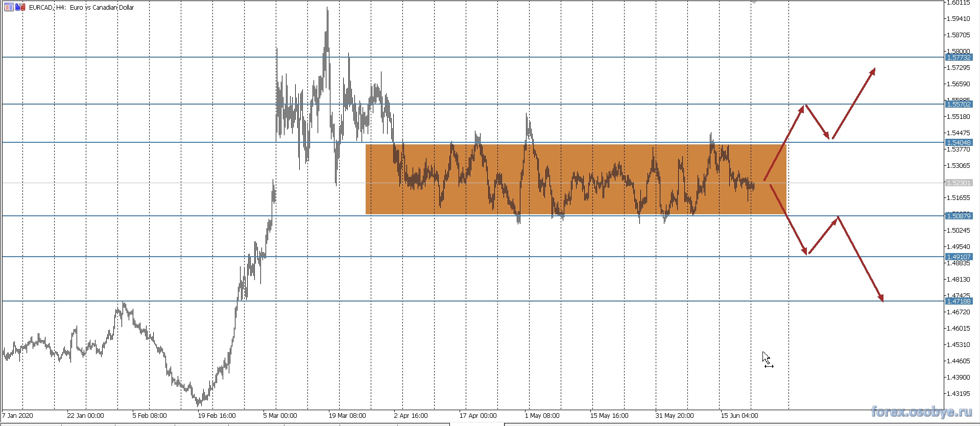
Task: Select the 1.50879 horizontal level label
Action: click(959, 216)
